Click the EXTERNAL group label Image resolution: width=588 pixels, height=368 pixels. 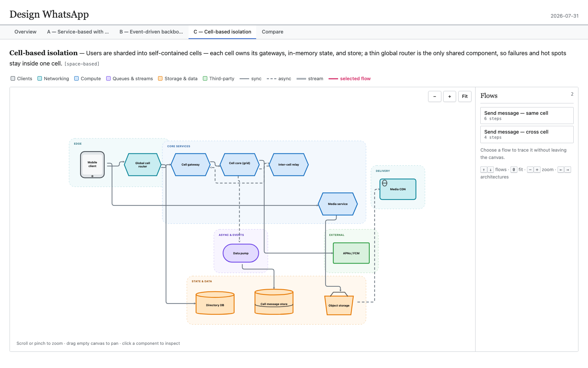click(337, 235)
